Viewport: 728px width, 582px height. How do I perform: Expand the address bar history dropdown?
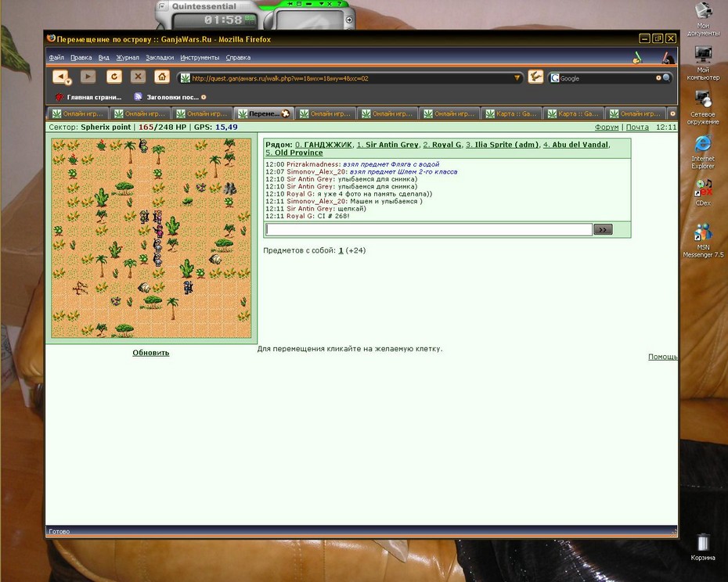point(517,78)
